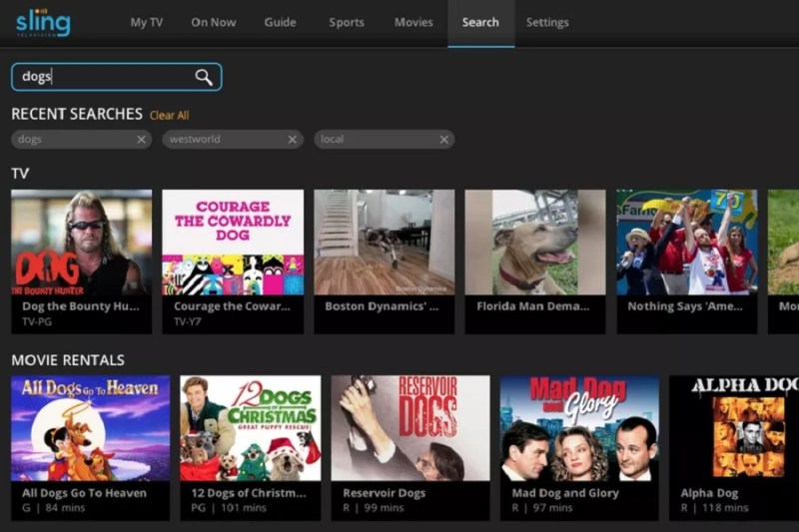This screenshot has height=532, width=799.
Task: Click the 'TV-PG' rating label
Action: coord(37,321)
